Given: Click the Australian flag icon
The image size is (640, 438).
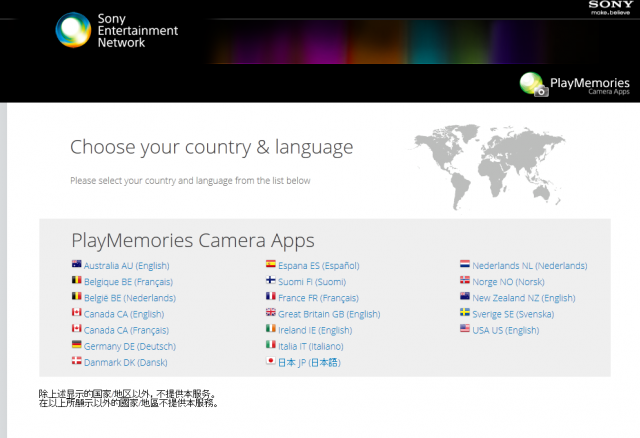Looking at the screenshot, I should click(76, 264).
